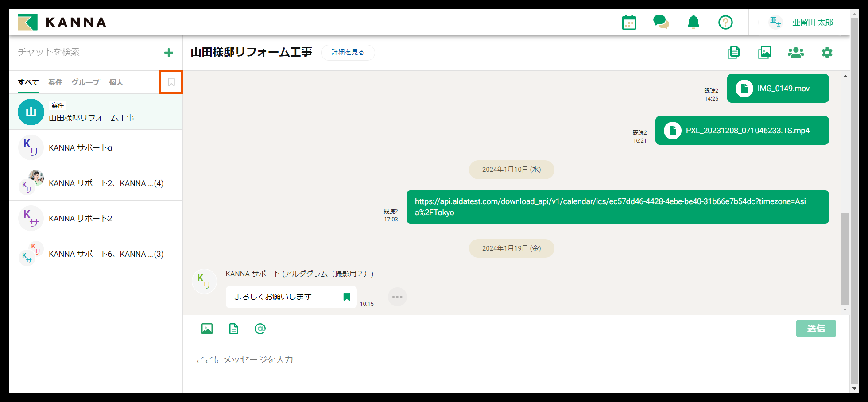
Task: Toggle the bookmark filter in the chat list
Action: [x=170, y=82]
